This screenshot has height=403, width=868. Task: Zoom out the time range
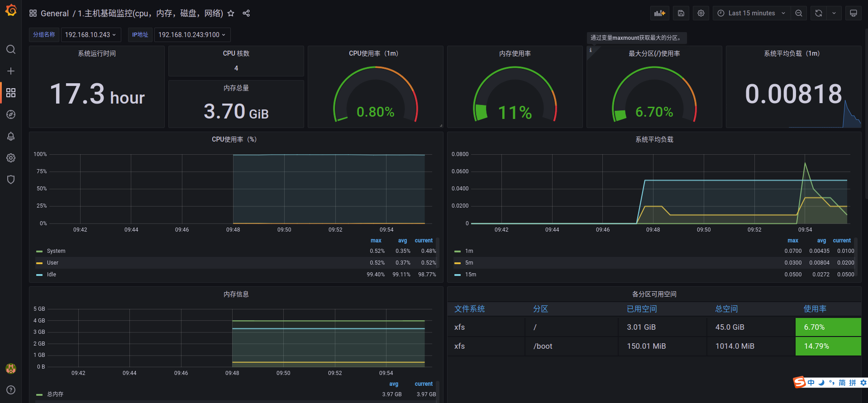(x=799, y=13)
